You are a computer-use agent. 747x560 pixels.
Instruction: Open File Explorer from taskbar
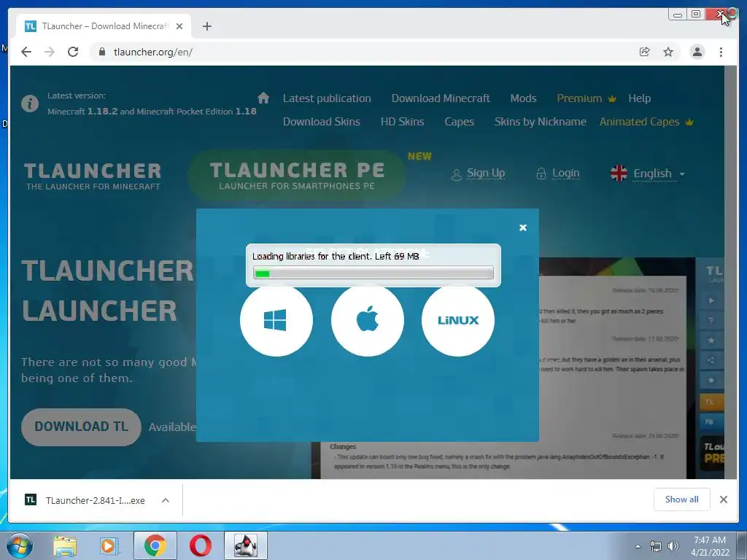point(65,545)
